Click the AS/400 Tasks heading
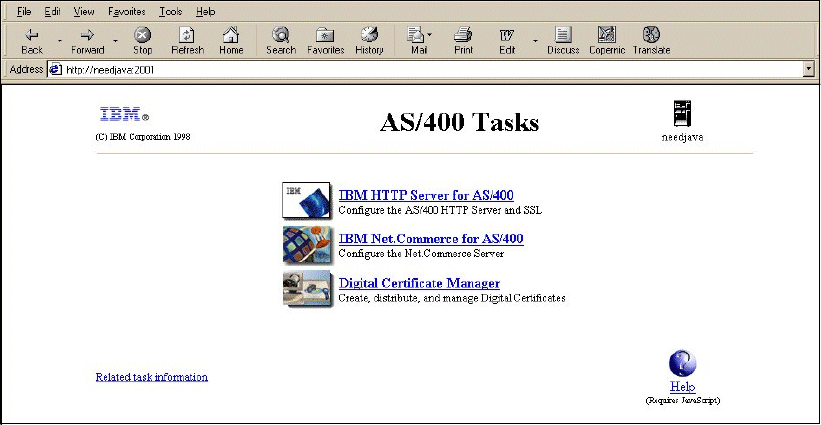This screenshot has width=821, height=425. 459,122
